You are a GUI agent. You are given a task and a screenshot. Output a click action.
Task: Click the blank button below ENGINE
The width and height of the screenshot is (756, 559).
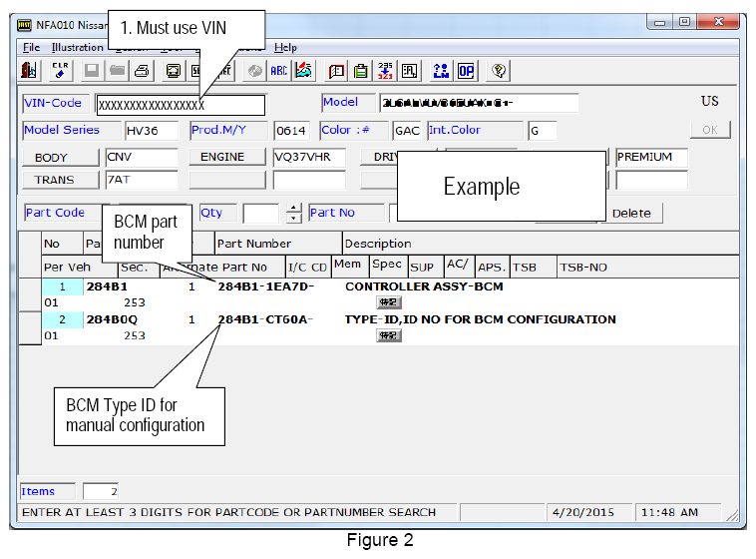click(227, 180)
